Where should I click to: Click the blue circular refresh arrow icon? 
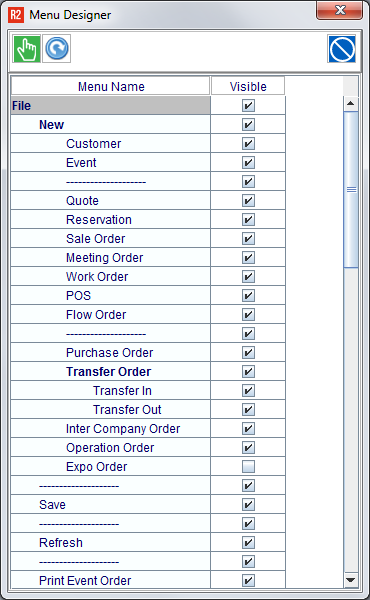click(57, 49)
